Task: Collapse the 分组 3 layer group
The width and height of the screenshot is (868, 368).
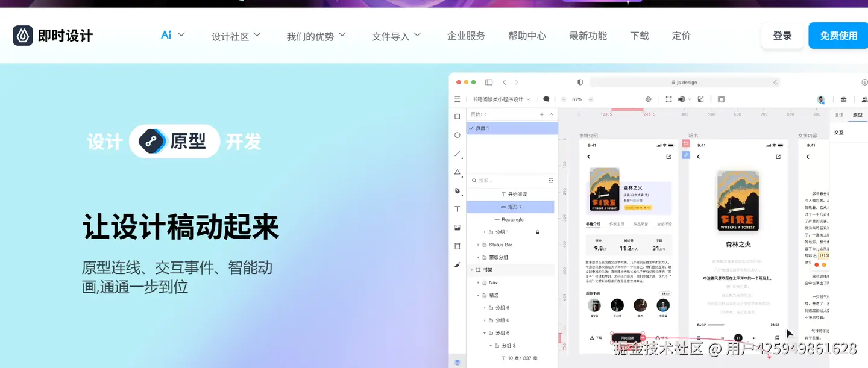Action: coord(490,346)
